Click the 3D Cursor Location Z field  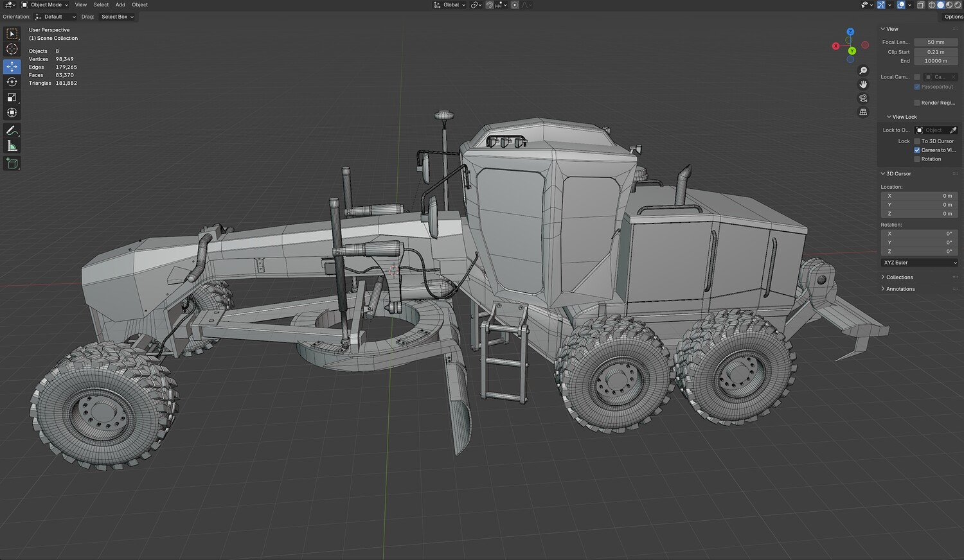coord(920,214)
